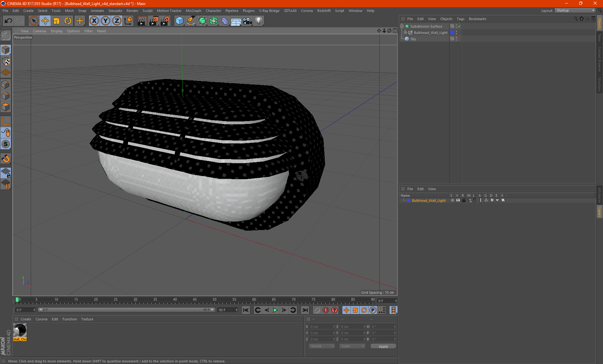Viewport: 603px width, 364px height.
Task: Add a Camera object from toolbar
Action: (247, 21)
